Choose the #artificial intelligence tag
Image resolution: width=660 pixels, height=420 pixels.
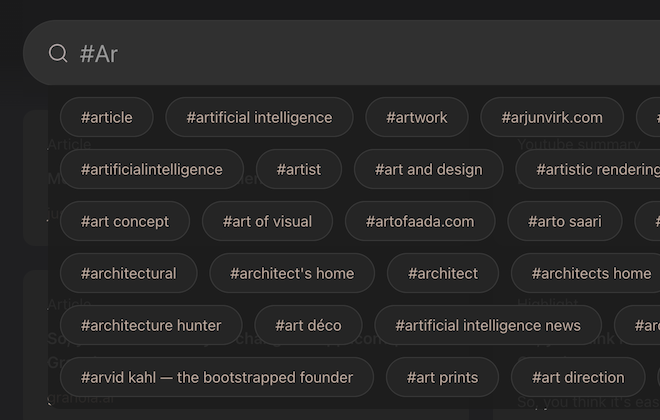(x=259, y=117)
